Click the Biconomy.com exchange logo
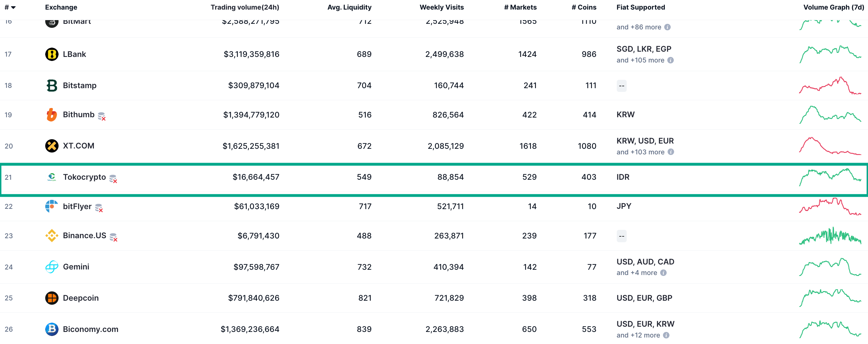The width and height of the screenshot is (868, 344). pyautogui.click(x=51, y=329)
